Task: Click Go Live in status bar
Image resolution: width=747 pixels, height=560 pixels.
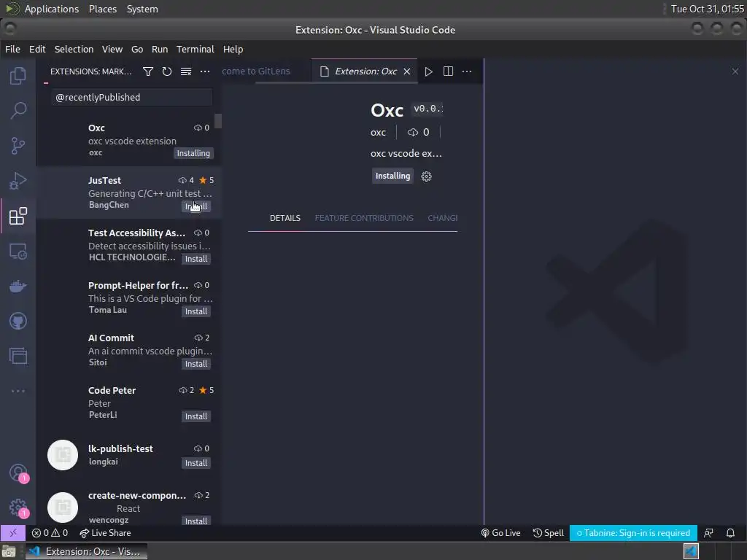Action: tap(500, 533)
